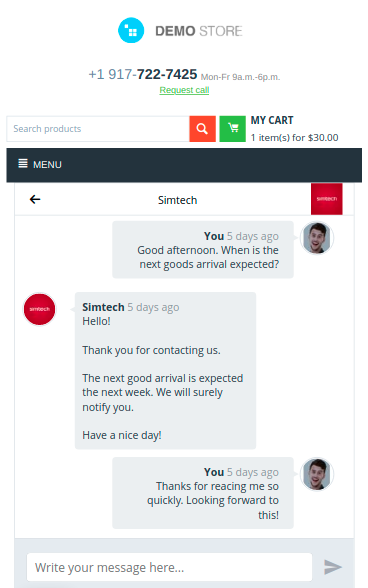The height and width of the screenshot is (588, 368).
Task: Open the green shopping cart icon
Action: point(233,129)
